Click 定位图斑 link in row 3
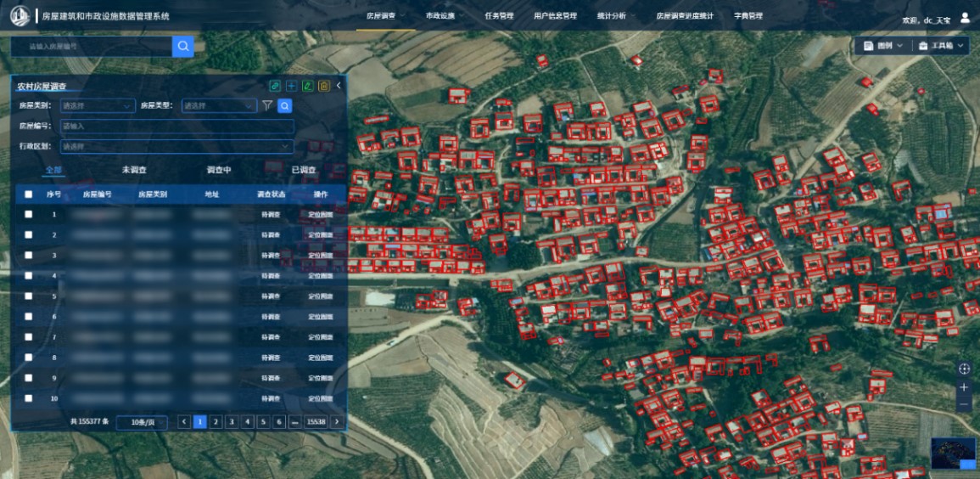980x479 pixels. tap(321, 256)
